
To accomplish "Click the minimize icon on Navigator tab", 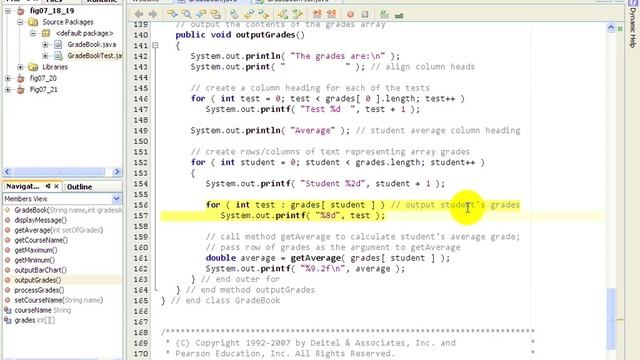I will [48, 186].
